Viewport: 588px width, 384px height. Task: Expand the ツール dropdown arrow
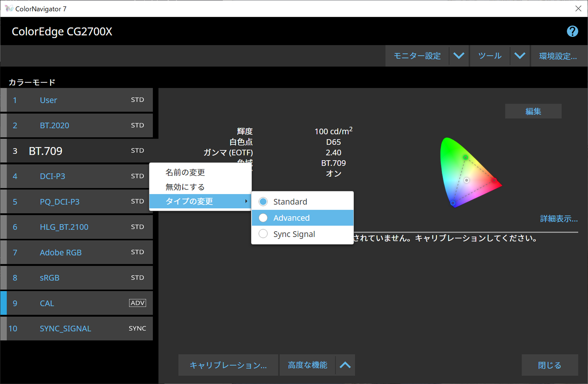click(x=520, y=56)
